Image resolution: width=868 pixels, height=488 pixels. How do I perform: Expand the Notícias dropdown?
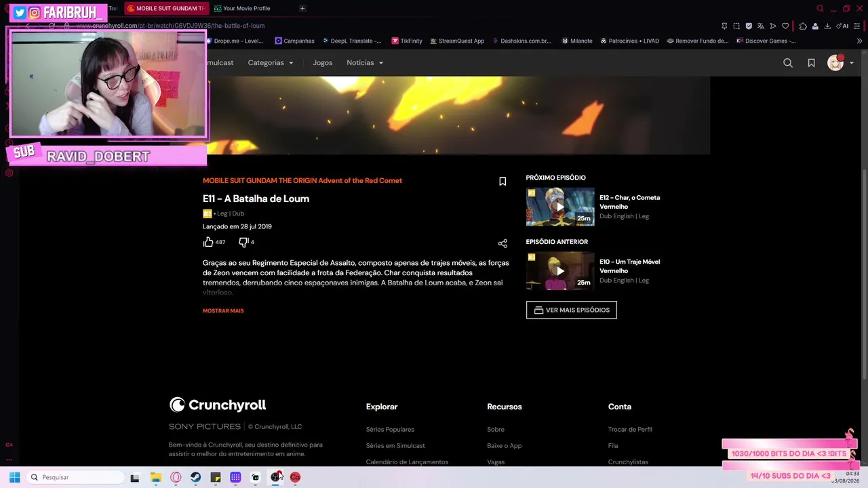[x=365, y=63]
